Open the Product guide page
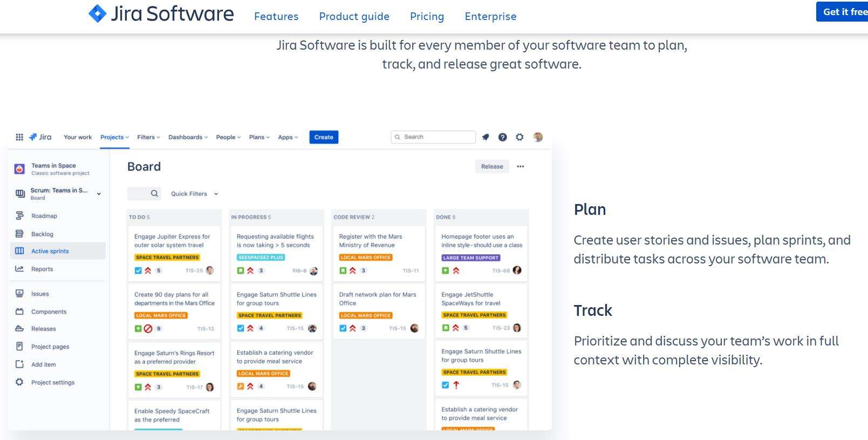 click(354, 17)
